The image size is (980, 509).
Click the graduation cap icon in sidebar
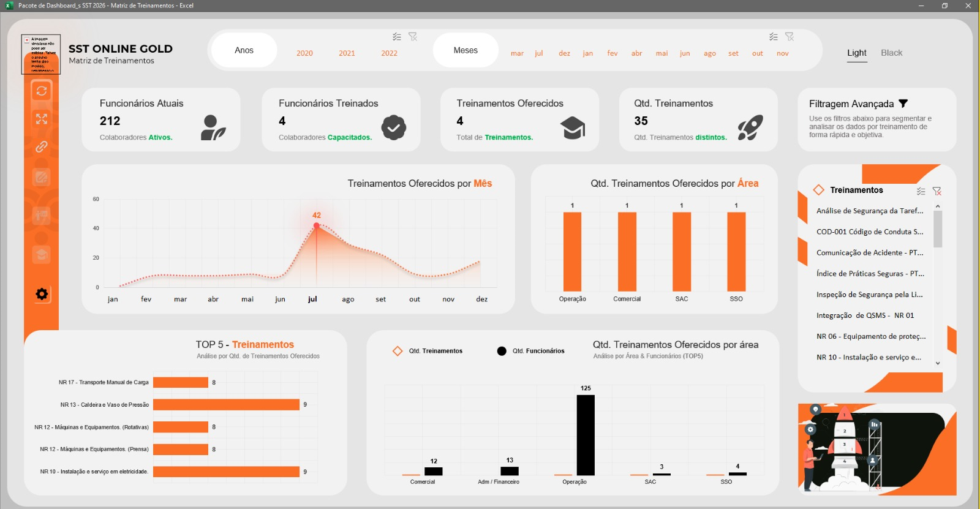[42, 255]
